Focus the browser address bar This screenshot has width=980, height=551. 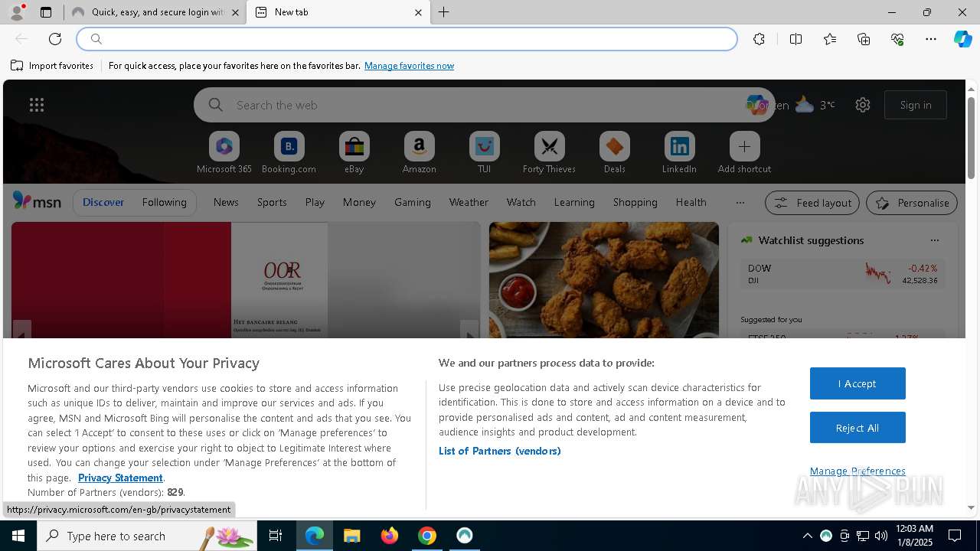pyautogui.click(x=407, y=39)
